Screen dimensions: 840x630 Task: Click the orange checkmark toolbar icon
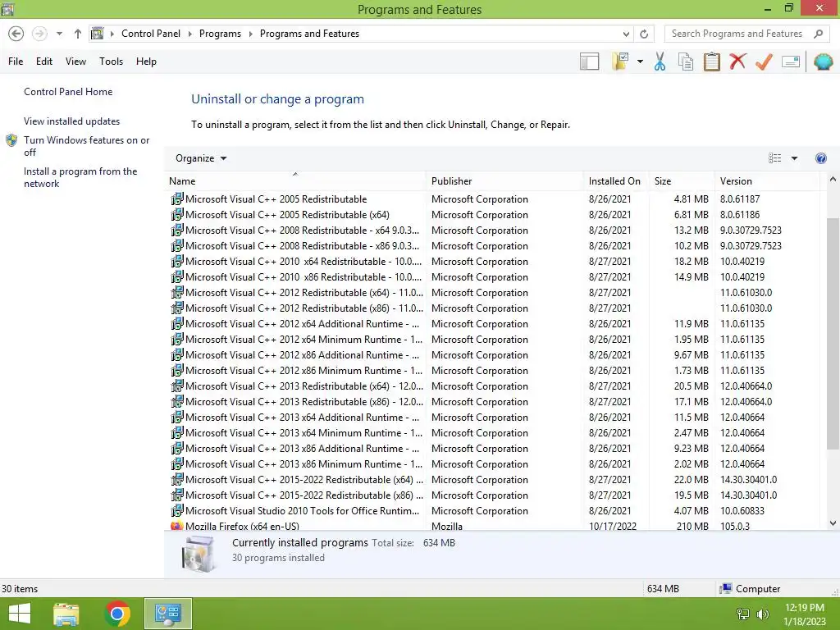(x=764, y=62)
